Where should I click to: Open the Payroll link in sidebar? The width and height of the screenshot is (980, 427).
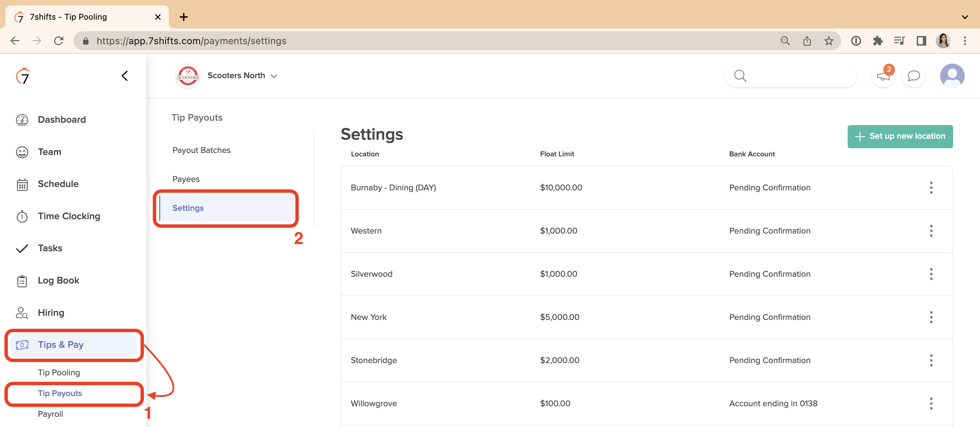tap(50, 414)
